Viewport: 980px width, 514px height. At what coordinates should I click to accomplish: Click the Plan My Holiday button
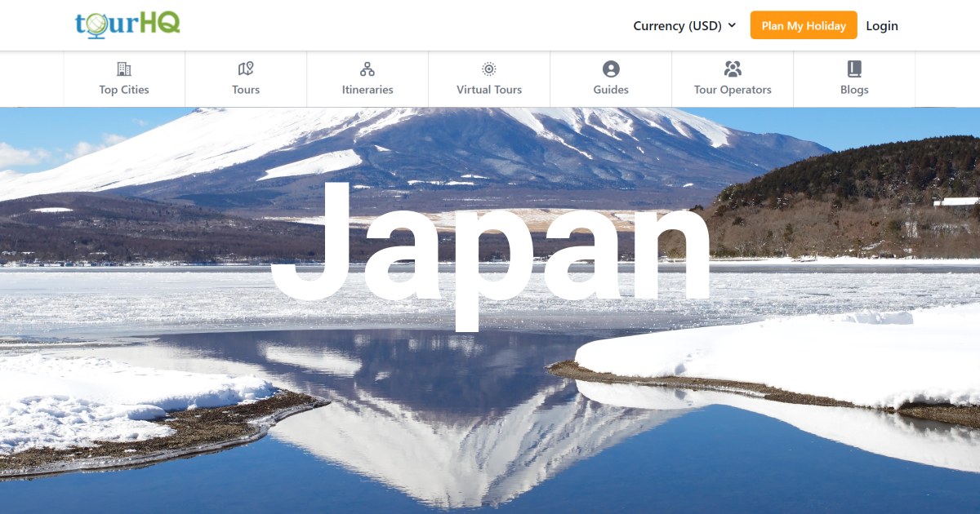point(804,25)
